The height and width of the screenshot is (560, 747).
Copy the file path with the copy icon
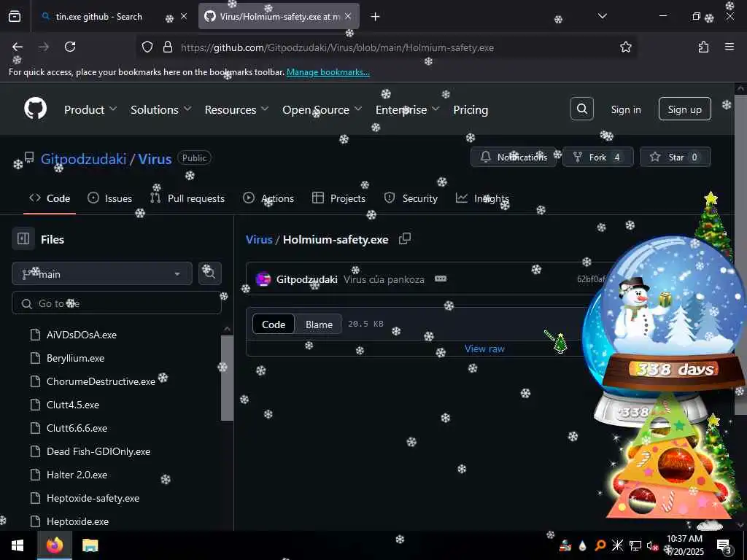pos(404,239)
